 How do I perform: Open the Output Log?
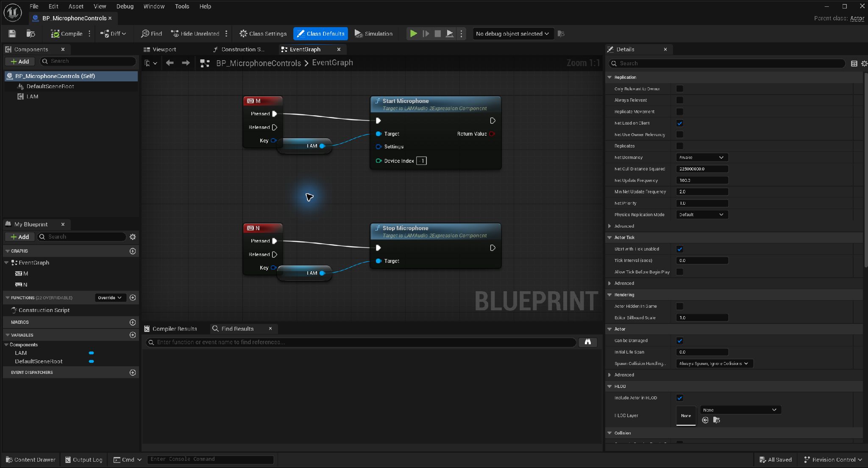point(84,460)
